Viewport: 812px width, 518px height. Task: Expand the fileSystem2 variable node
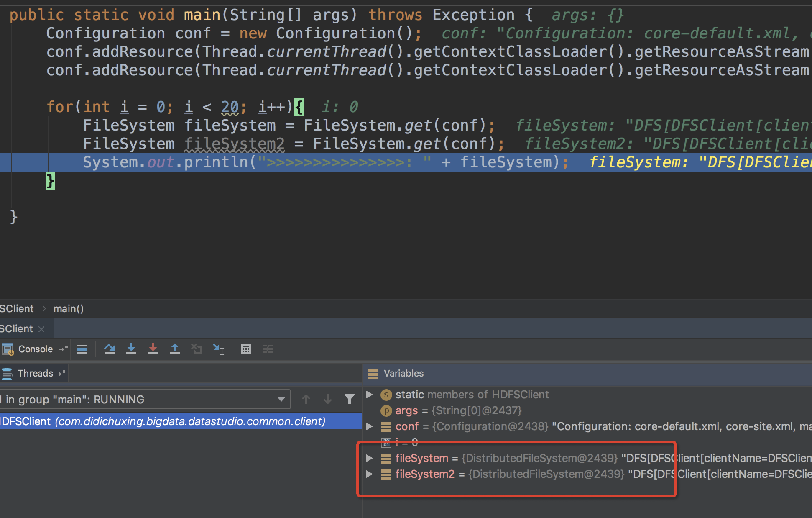pos(370,474)
